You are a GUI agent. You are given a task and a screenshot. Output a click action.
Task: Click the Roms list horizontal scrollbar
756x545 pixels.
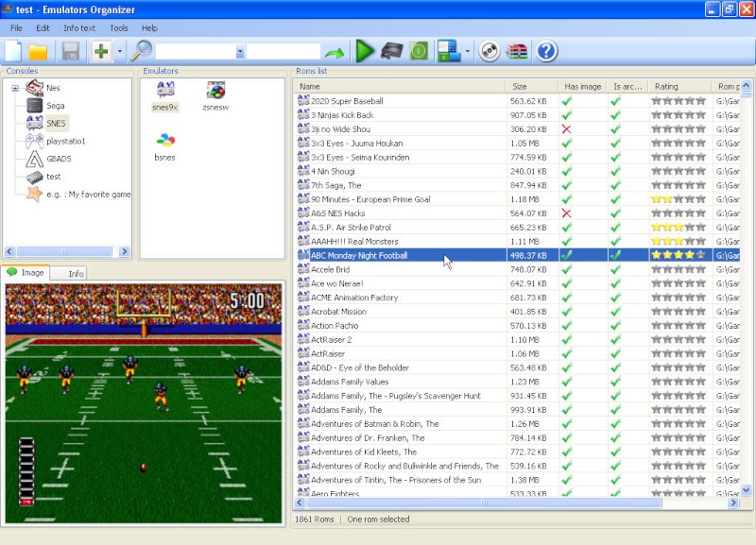(x=484, y=502)
